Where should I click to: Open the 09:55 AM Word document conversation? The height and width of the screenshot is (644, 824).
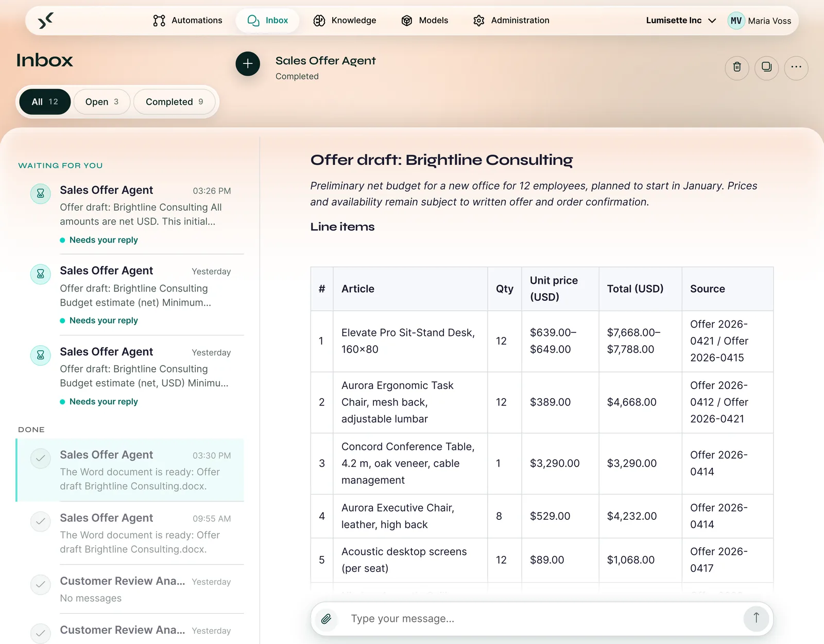131,533
